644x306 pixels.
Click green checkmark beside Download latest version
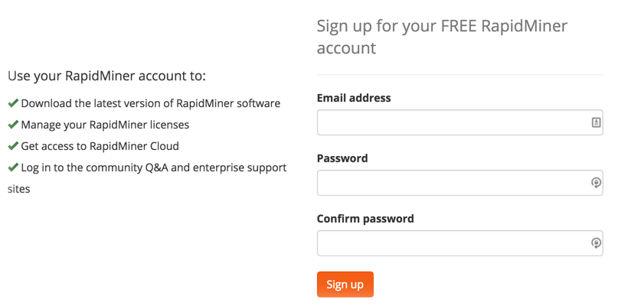13,103
